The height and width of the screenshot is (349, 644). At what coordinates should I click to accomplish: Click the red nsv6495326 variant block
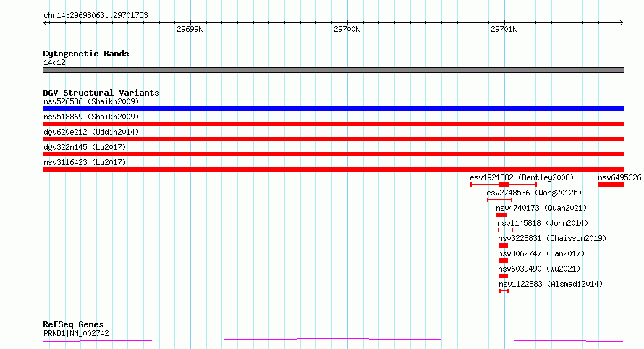click(x=611, y=185)
